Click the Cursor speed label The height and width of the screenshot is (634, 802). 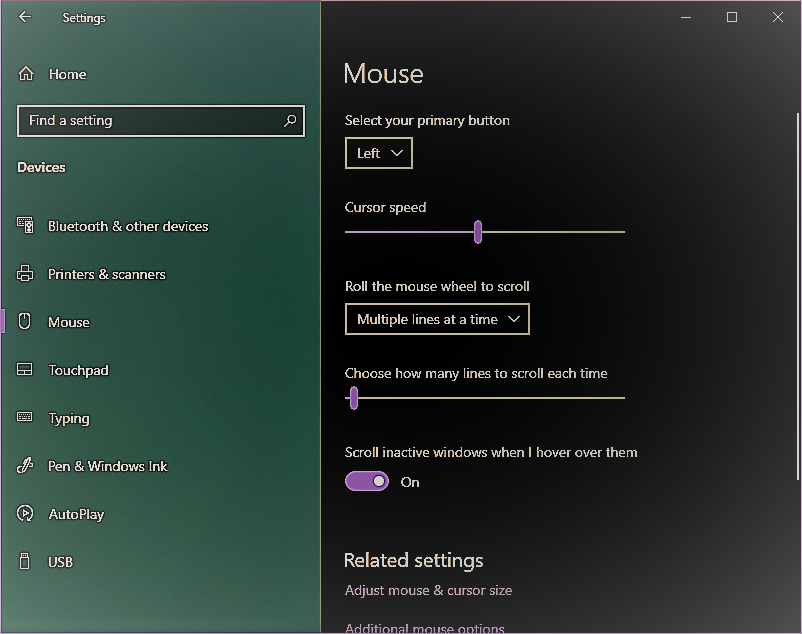point(385,208)
